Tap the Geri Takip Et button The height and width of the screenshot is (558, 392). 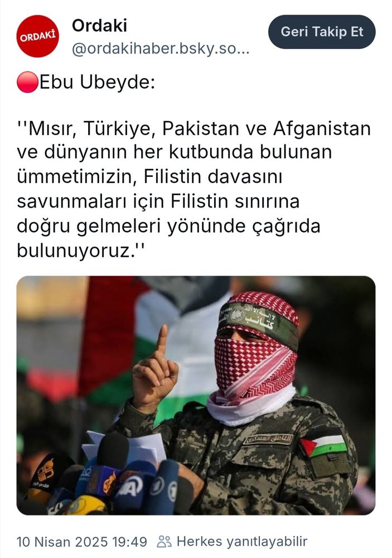pyautogui.click(x=322, y=32)
